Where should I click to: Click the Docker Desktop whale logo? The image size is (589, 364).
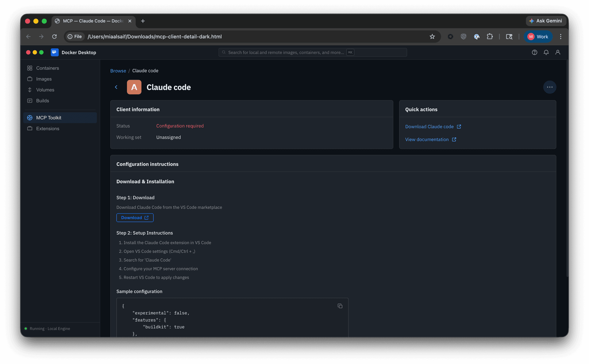(x=55, y=52)
